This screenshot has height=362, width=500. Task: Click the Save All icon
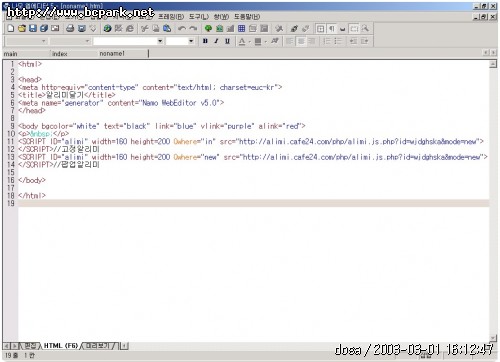coord(44,28)
